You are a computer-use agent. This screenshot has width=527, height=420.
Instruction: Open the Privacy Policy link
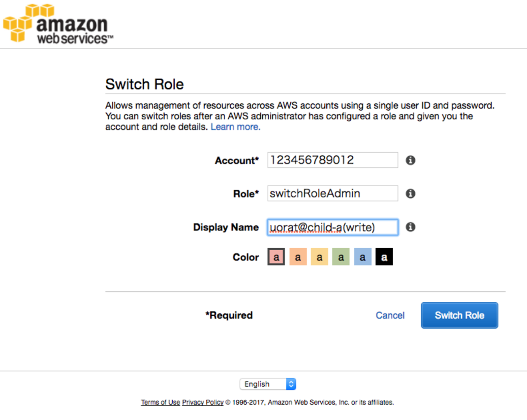(203, 402)
